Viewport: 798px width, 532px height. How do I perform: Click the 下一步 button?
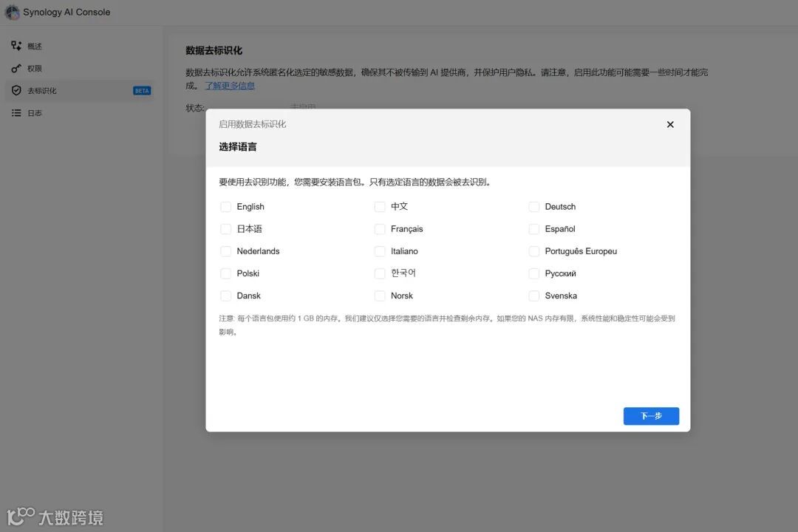click(651, 416)
